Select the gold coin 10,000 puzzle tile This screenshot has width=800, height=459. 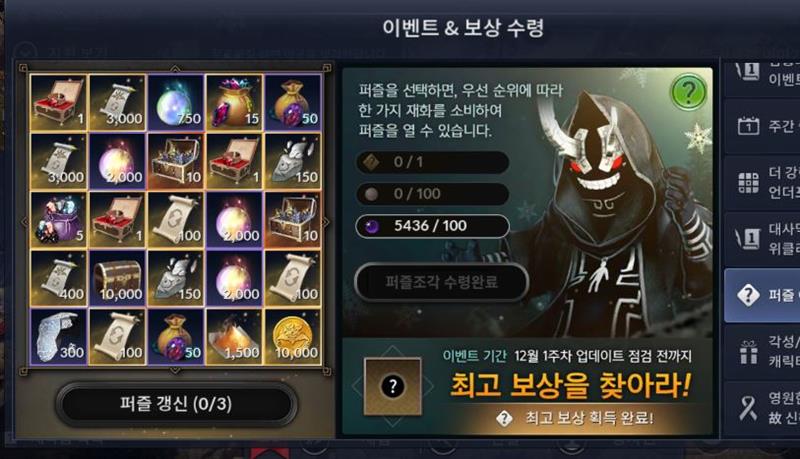click(293, 337)
